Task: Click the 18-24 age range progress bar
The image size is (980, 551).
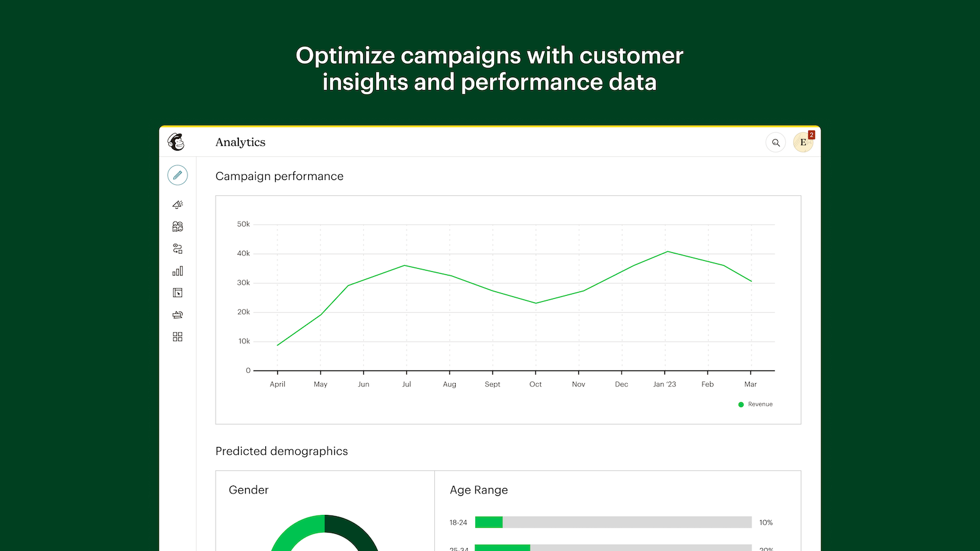Action: pos(612,522)
